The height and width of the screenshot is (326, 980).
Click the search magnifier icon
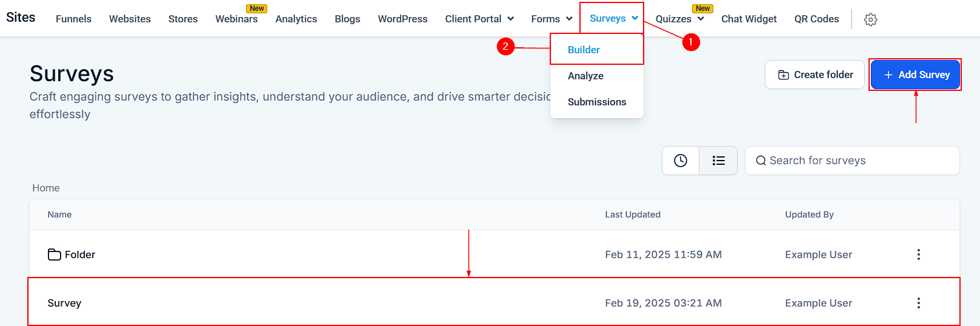coord(761,161)
